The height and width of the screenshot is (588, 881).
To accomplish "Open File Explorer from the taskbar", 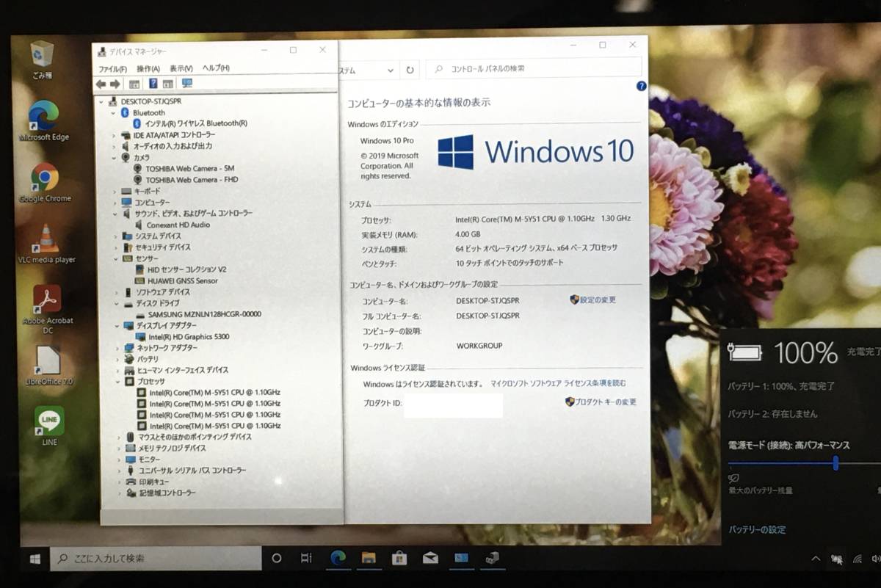I will pyautogui.click(x=369, y=558).
